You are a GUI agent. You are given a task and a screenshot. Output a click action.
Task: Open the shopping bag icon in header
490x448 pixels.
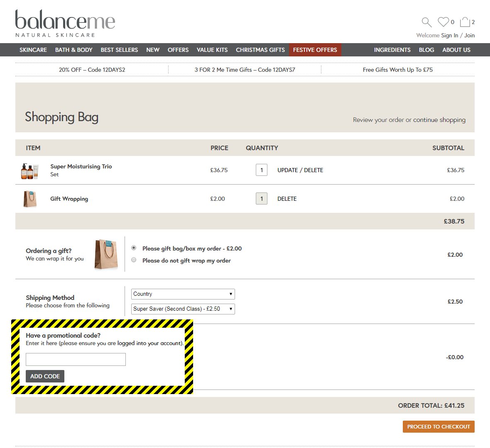(465, 22)
